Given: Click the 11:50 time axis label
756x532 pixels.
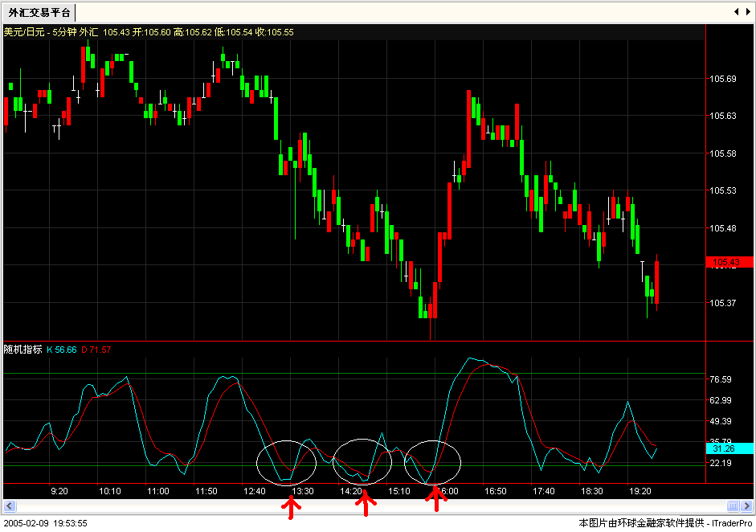Looking at the screenshot, I should point(206,491).
